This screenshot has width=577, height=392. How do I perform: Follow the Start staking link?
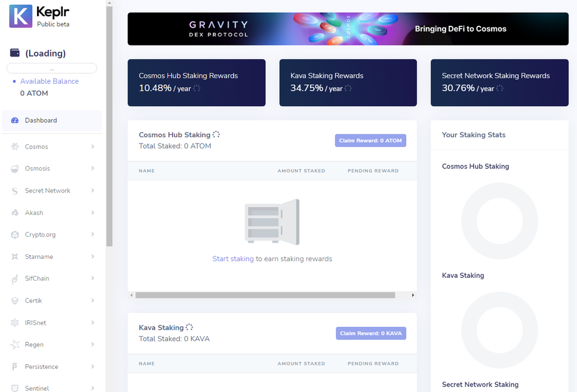point(233,258)
